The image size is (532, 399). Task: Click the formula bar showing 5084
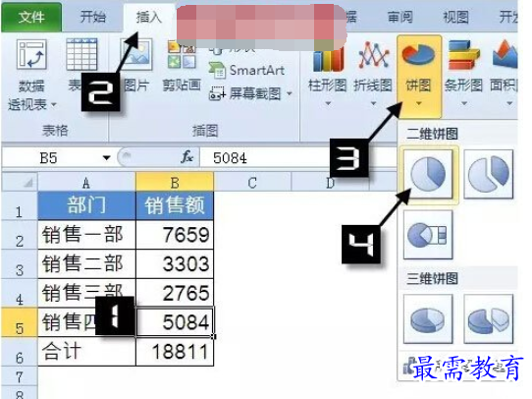coord(298,158)
